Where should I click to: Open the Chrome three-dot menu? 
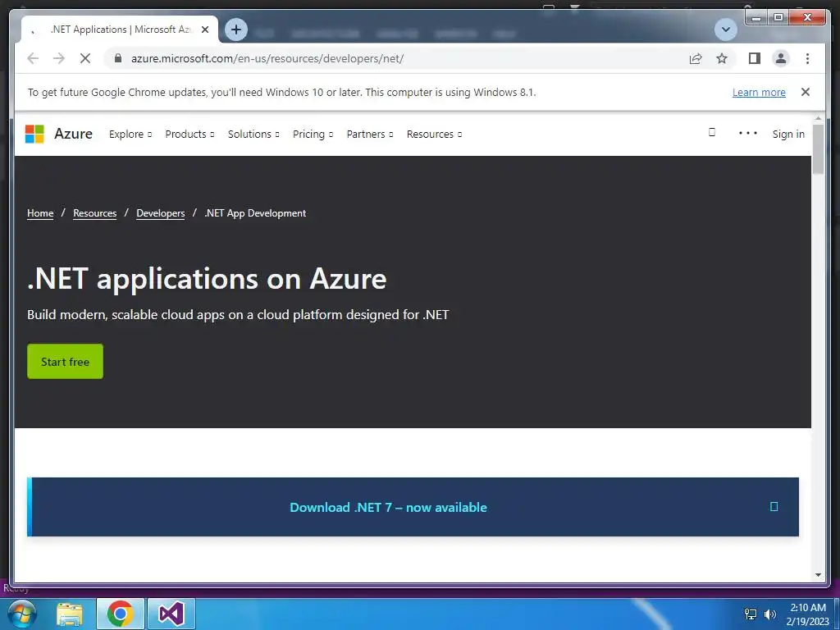tap(807, 58)
